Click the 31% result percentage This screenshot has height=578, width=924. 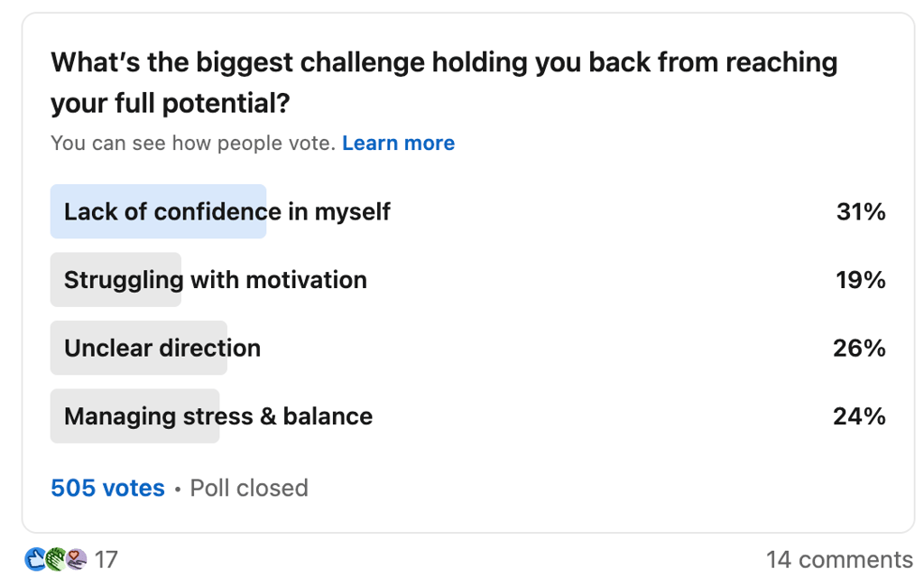860,211
